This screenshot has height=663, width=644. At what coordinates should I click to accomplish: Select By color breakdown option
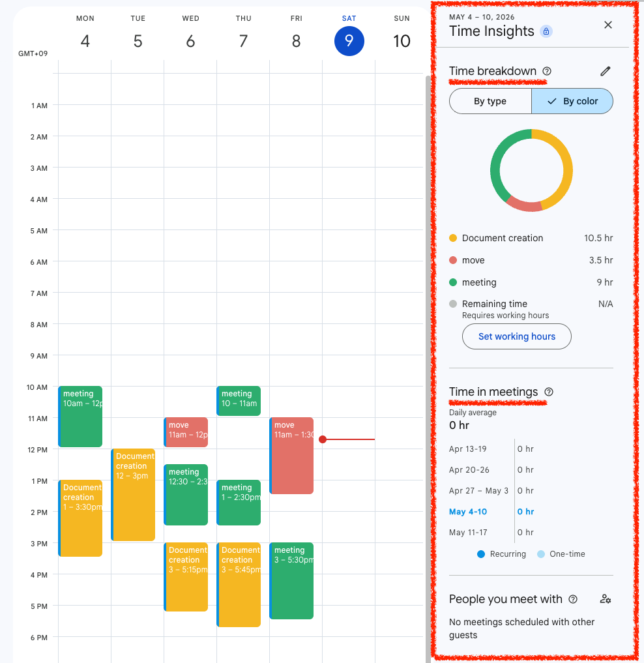572,101
